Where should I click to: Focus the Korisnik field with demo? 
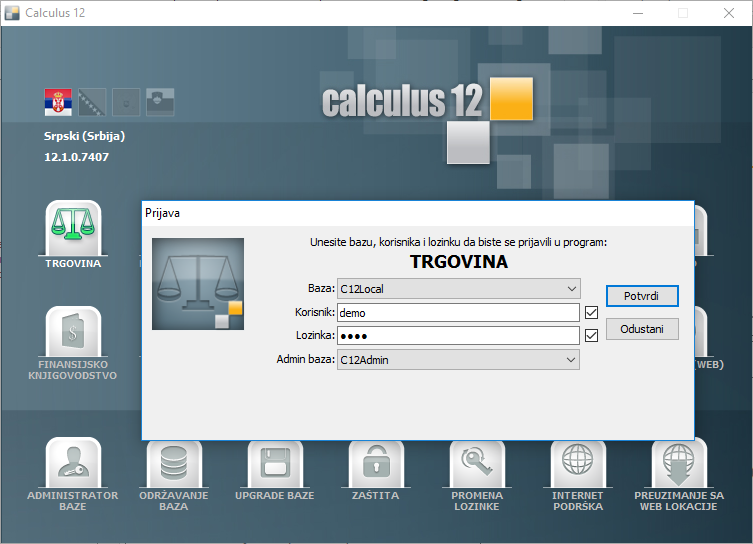[x=459, y=313]
